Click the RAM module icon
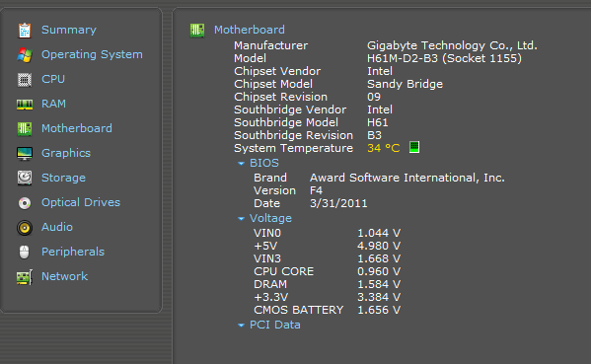Image resolution: width=591 pixels, height=364 pixels. tap(25, 105)
